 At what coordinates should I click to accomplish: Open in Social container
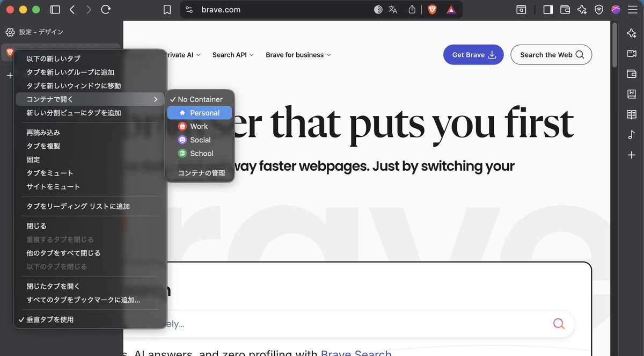tap(200, 140)
